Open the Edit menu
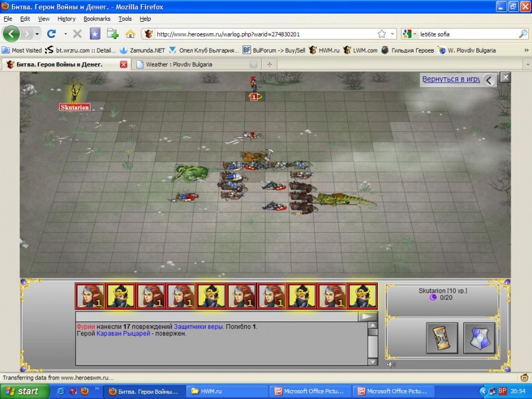The width and height of the screenshot is (532, 399). (x=25, y=19)
